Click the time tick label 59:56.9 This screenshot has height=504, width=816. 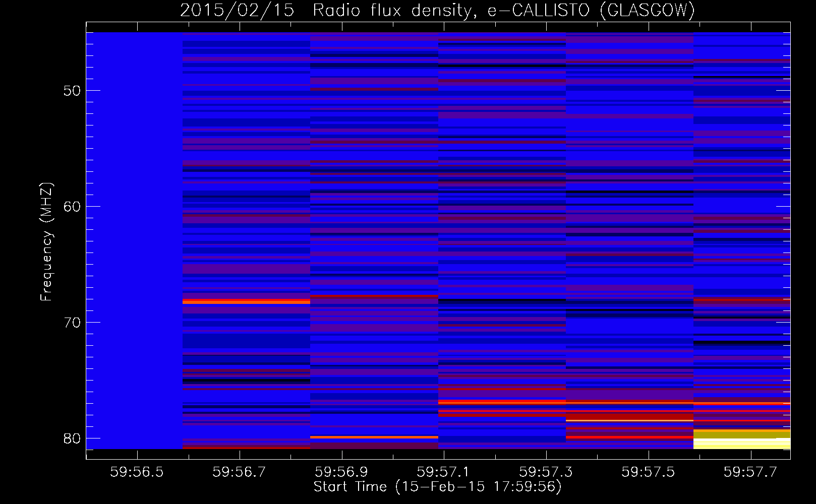click(x=341, y=472)
